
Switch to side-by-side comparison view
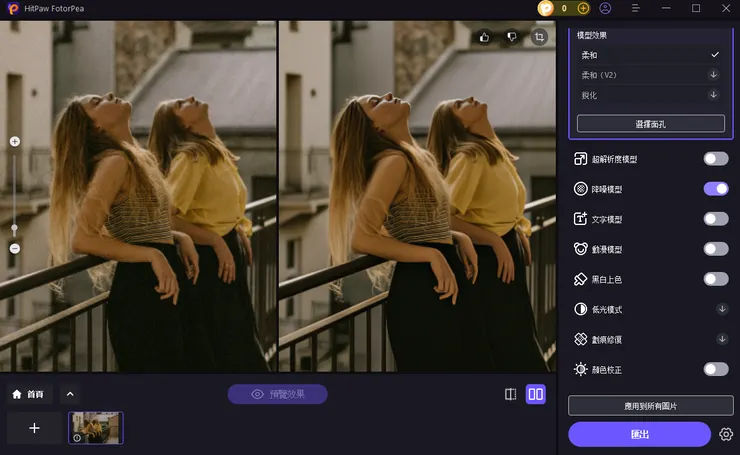(536, 394)
